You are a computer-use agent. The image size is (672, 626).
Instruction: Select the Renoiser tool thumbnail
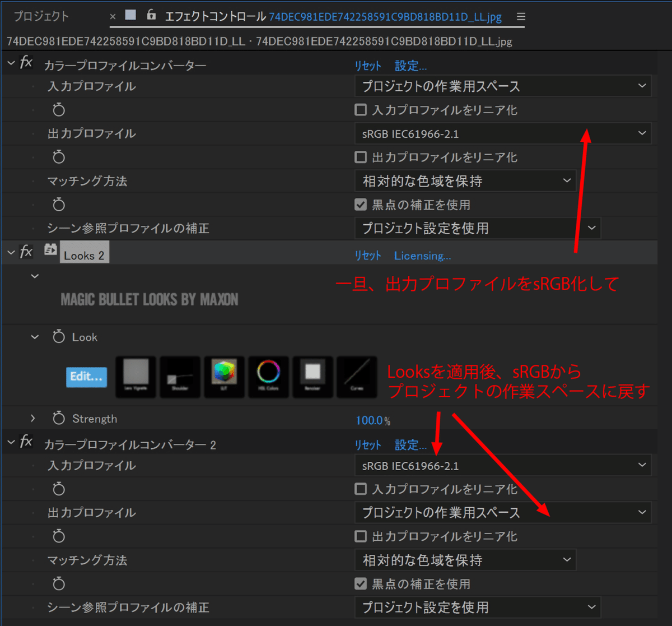(x=312, y=377)
